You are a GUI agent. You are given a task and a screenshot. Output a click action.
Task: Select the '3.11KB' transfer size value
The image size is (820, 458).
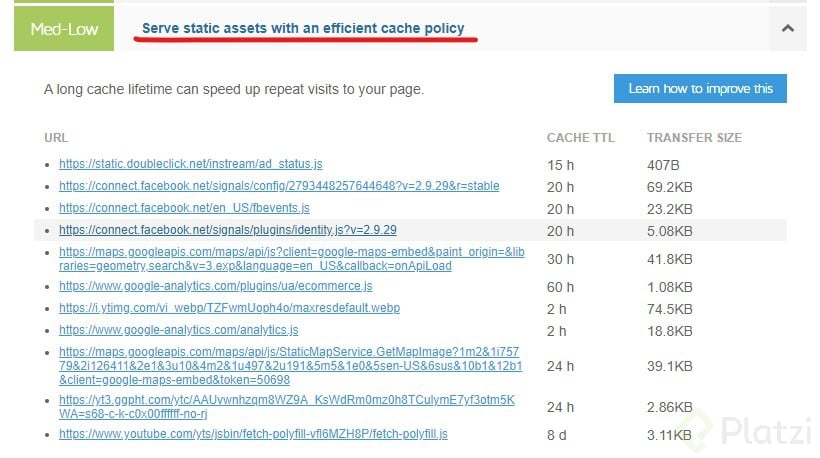coord(669,435)
